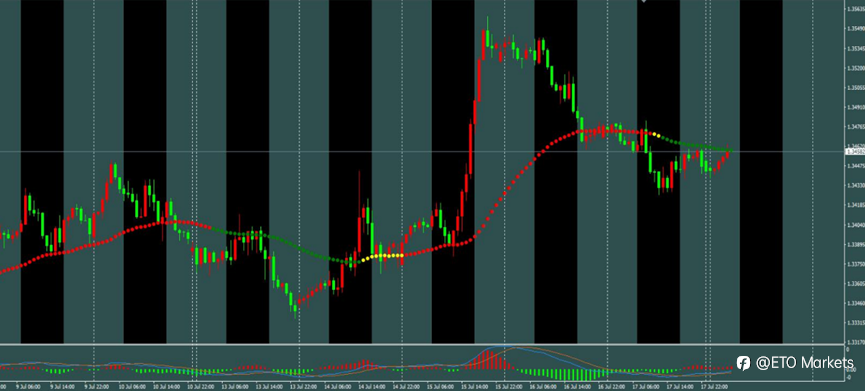Click the '9 Jul 14:00' time axis label
The height and width of the screenshot is (391, 865).
pyautogui.click(x=61, y=387)
